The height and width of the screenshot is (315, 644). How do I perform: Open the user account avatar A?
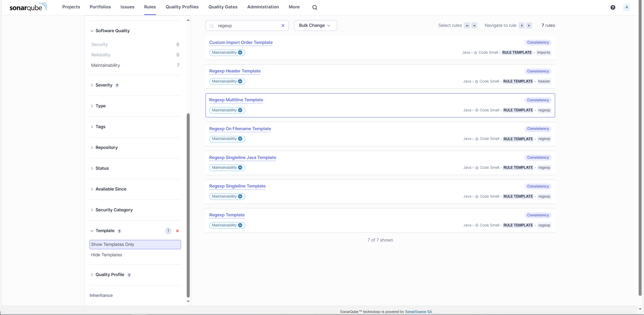click(x=627, y=7)
